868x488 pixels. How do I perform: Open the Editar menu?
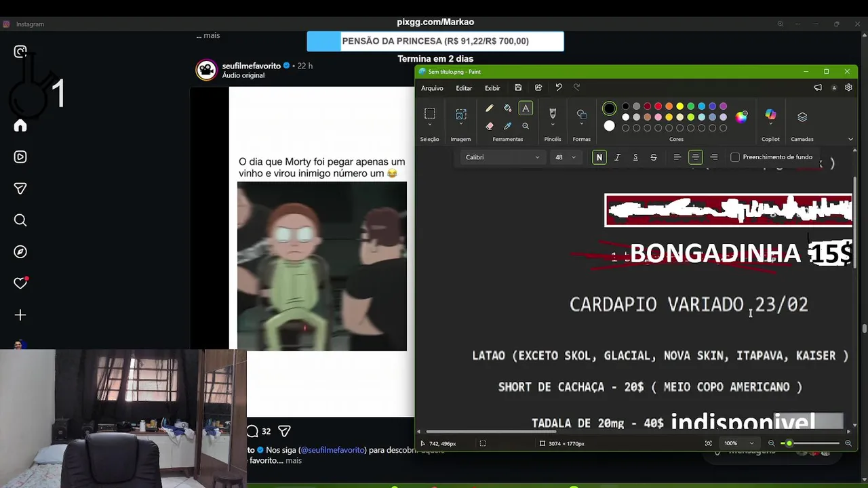464,88
